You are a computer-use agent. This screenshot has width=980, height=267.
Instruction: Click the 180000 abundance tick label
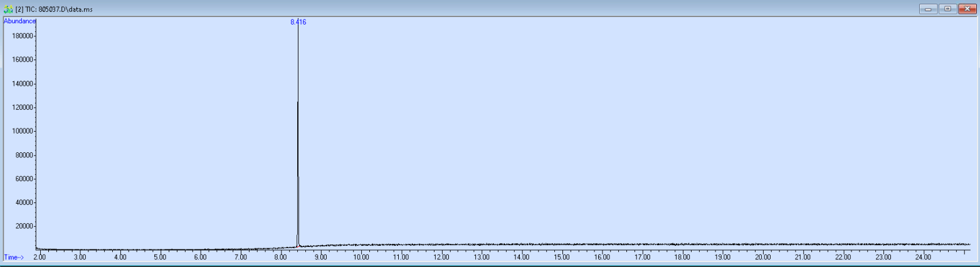coord(22,36)
